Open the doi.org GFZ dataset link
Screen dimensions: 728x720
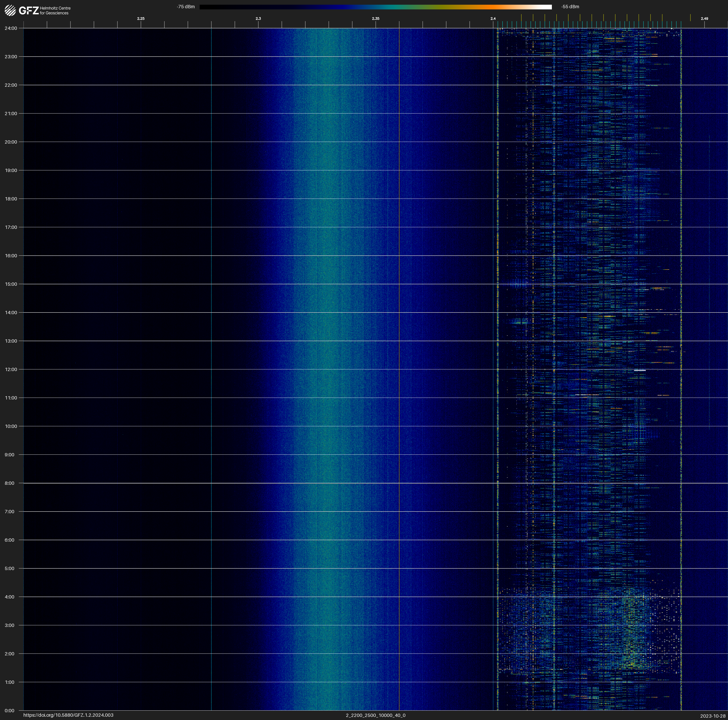tap(68, 715)
